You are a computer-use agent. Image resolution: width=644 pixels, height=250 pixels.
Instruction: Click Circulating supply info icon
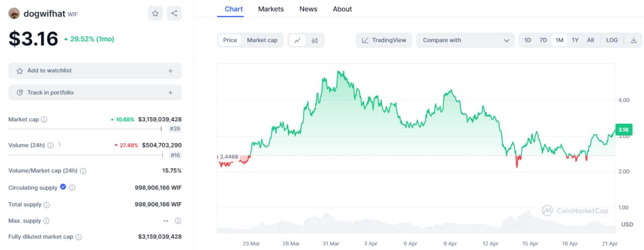(x=72, y=188)
